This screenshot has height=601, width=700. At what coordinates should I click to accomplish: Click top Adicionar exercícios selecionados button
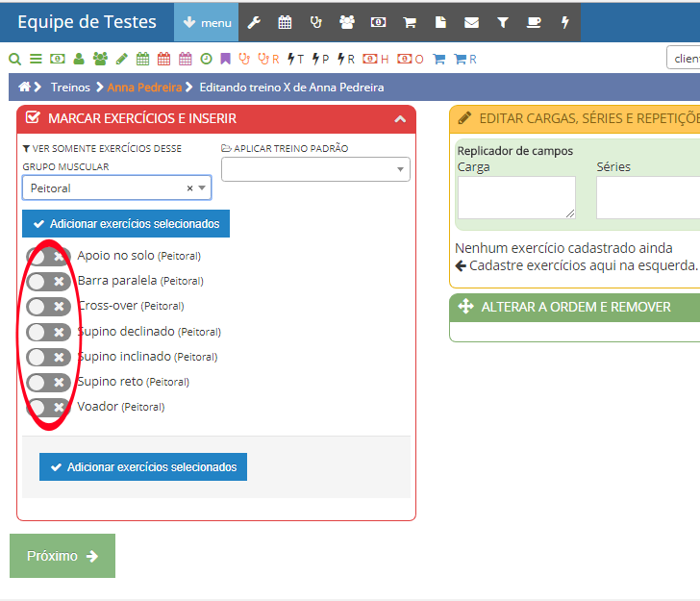pos(126,224)
